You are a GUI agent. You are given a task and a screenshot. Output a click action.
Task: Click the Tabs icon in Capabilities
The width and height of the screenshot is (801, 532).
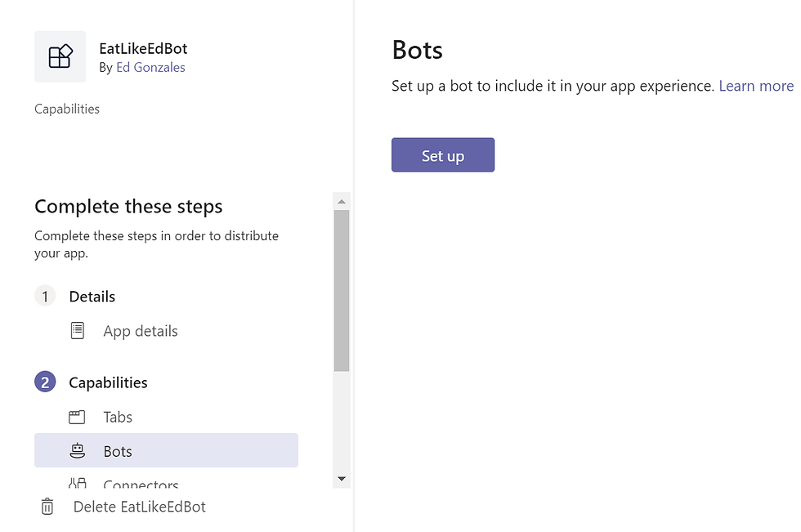point(77,417)
